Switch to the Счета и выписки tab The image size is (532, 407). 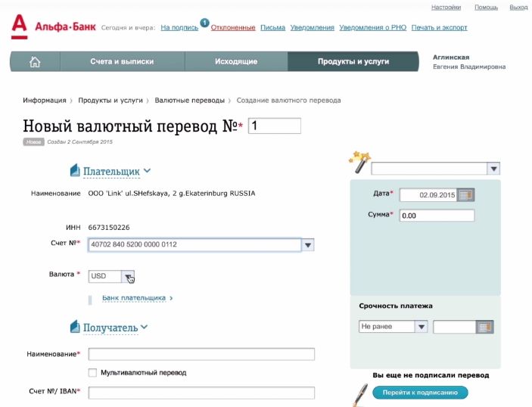[x=122, y=62]
